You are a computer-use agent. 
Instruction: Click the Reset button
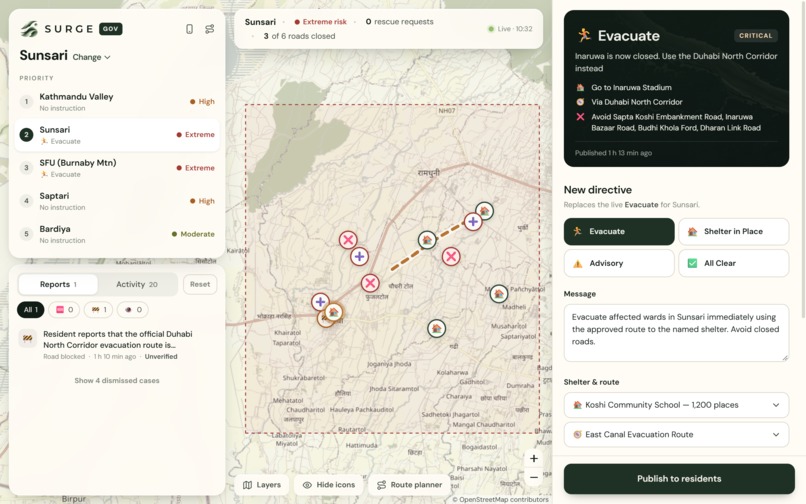pyautogui.click(x=200, y=284)
